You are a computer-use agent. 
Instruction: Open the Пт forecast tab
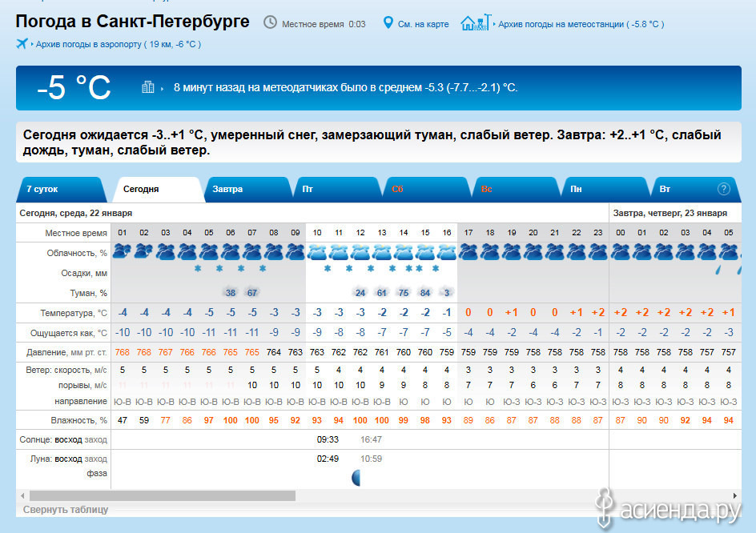pyautogui.click(x=337, y=190)
